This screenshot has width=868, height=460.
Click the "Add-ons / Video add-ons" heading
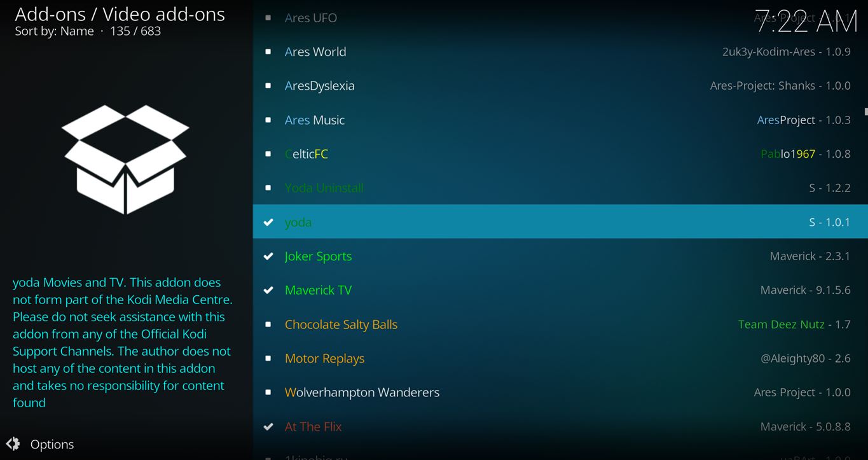120,14
